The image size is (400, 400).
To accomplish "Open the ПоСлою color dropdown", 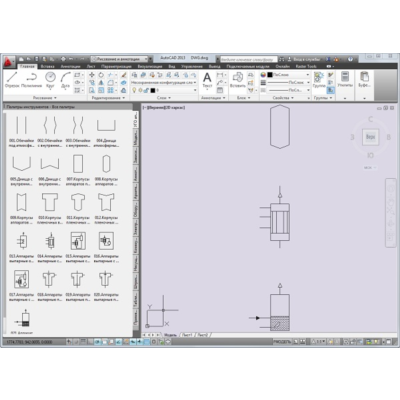I will [x=288, y=75].
